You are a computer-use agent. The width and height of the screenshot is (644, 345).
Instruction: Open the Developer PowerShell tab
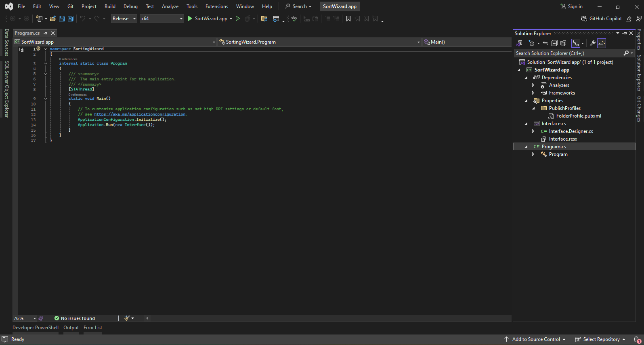[36, 328]
